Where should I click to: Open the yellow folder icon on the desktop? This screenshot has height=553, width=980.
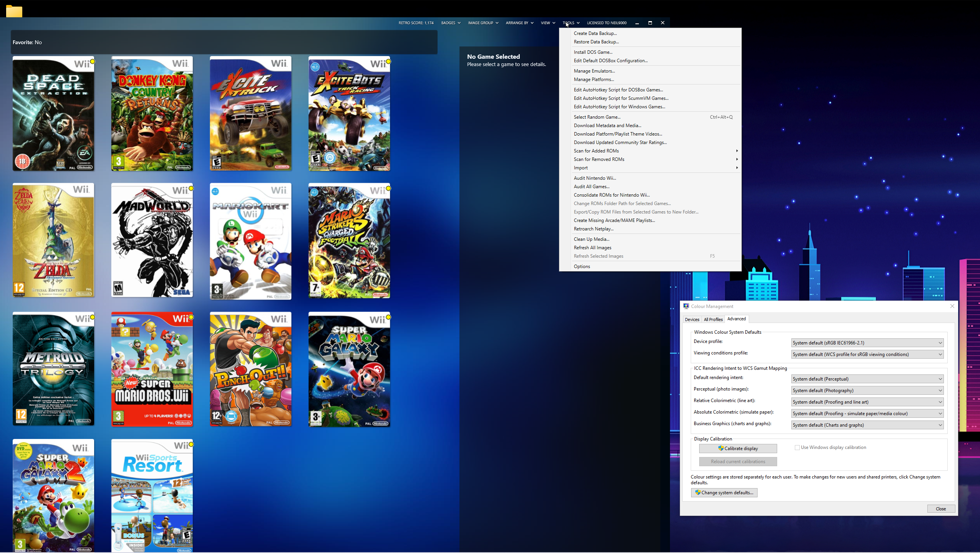click(14, 11)
